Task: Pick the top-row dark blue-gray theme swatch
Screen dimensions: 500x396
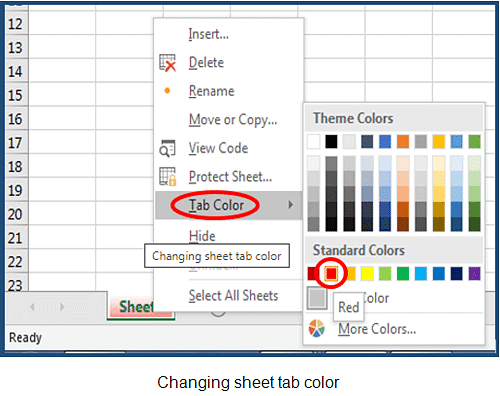Action: pyautogui.click(x=367, y=142)
